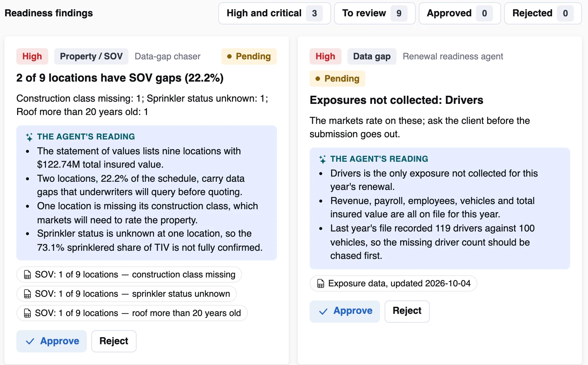Open the Exposure data, updated 2026-10-04 chip

click(x=393, y=284)
